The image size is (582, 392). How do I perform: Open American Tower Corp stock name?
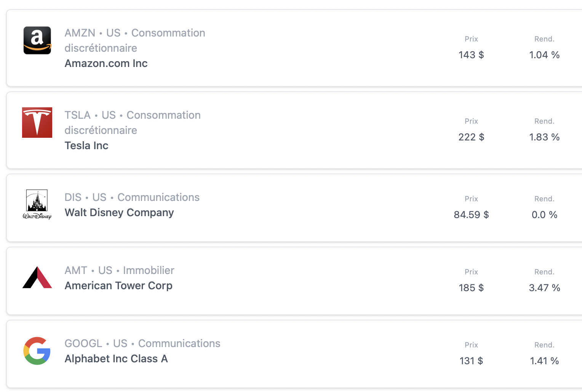tap(118, 285)
